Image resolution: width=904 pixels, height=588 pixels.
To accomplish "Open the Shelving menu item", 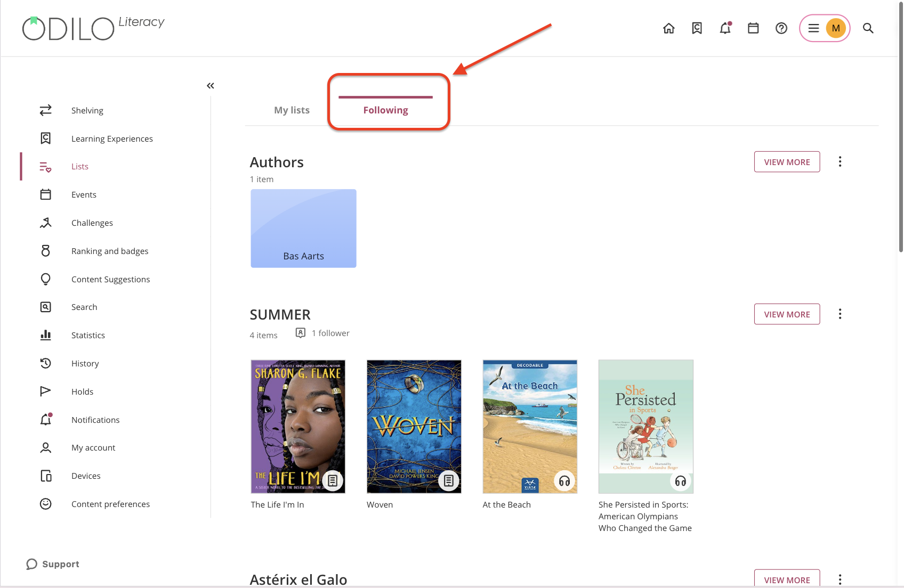I will pos(87,110).
